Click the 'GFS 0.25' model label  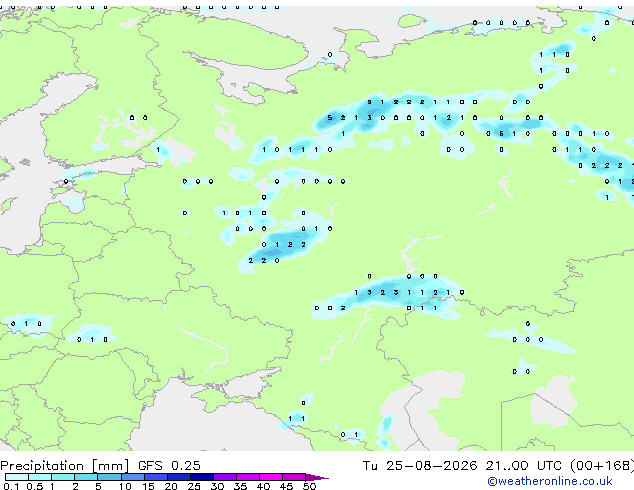pyautogui.click(x=169, y=466)
